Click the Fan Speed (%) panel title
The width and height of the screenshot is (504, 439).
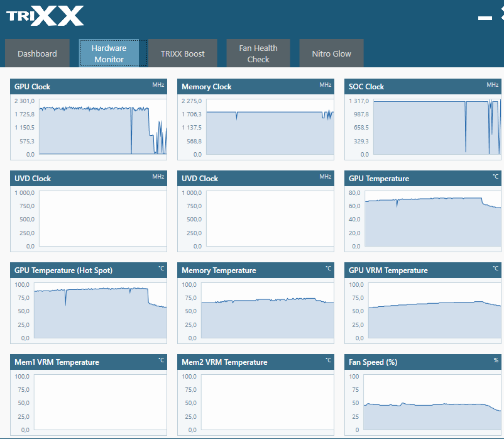tap(373, 362)
